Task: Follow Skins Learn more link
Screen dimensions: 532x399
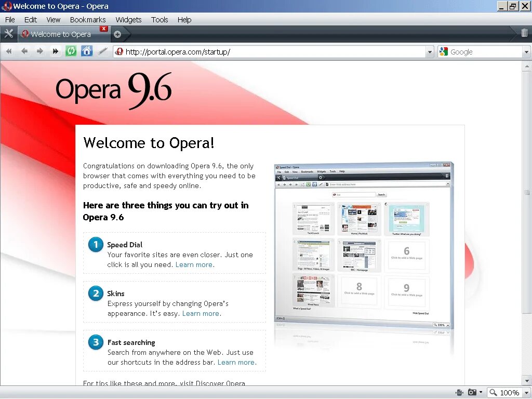Action: 201,313
